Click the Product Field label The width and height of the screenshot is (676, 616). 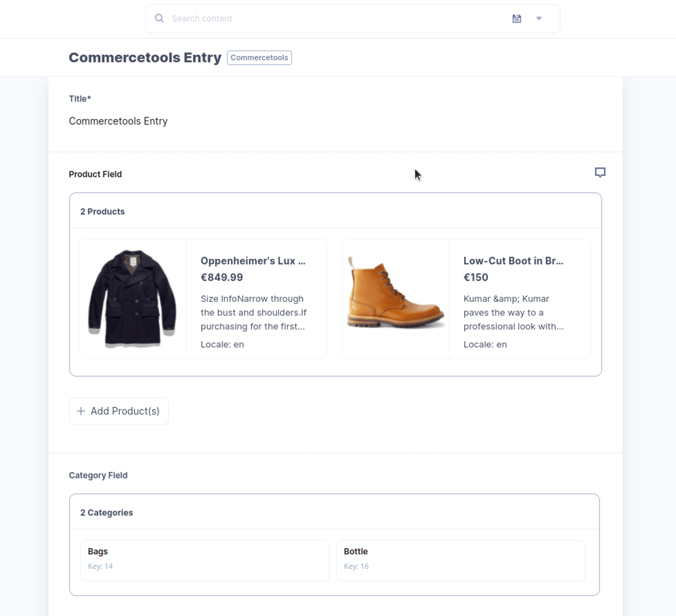[x=95, y=174]
